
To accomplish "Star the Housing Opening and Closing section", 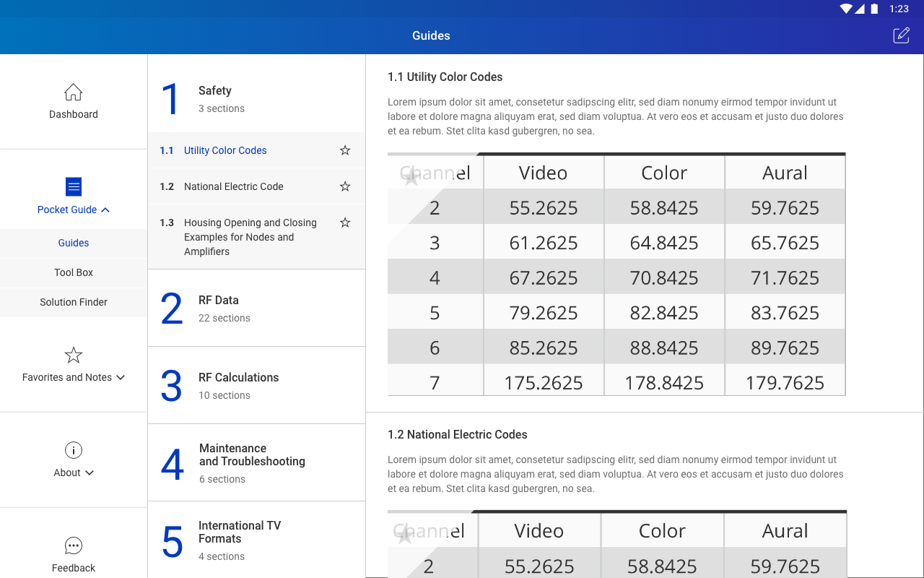I will tap(345, 223).
